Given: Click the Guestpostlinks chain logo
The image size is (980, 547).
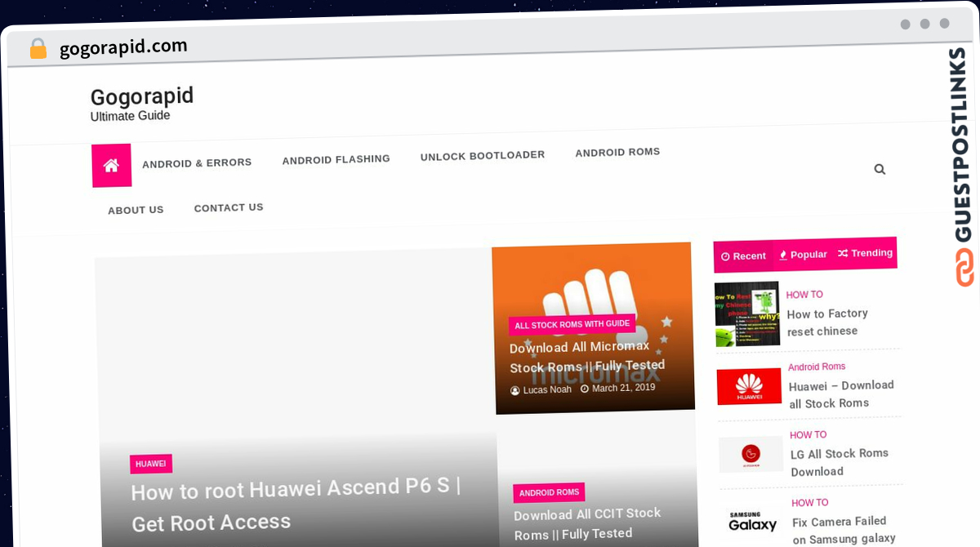Looking at the screenshot, I should click(965, 266).
